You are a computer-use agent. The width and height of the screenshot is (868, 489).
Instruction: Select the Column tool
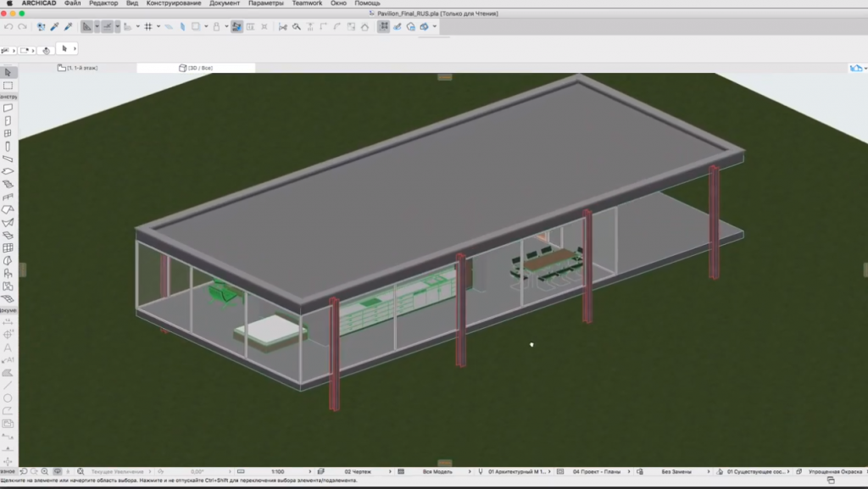click(8, 146)
